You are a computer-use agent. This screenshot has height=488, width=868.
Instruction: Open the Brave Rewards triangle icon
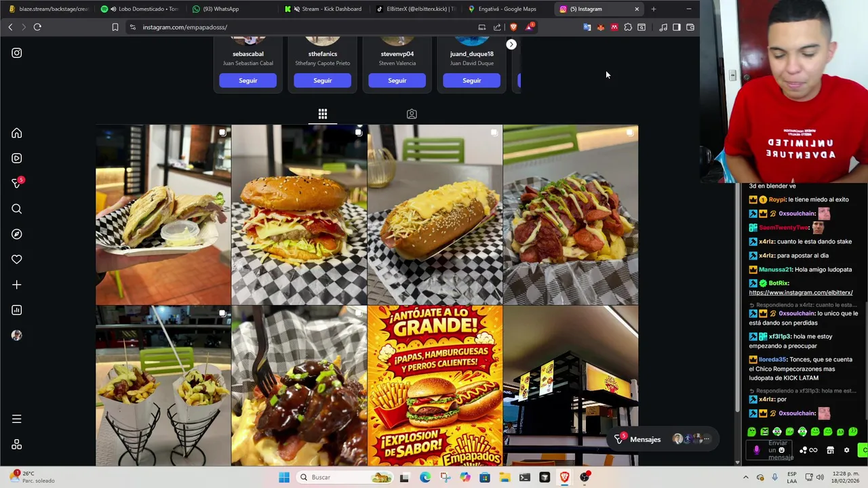click(x=529, y=27)
